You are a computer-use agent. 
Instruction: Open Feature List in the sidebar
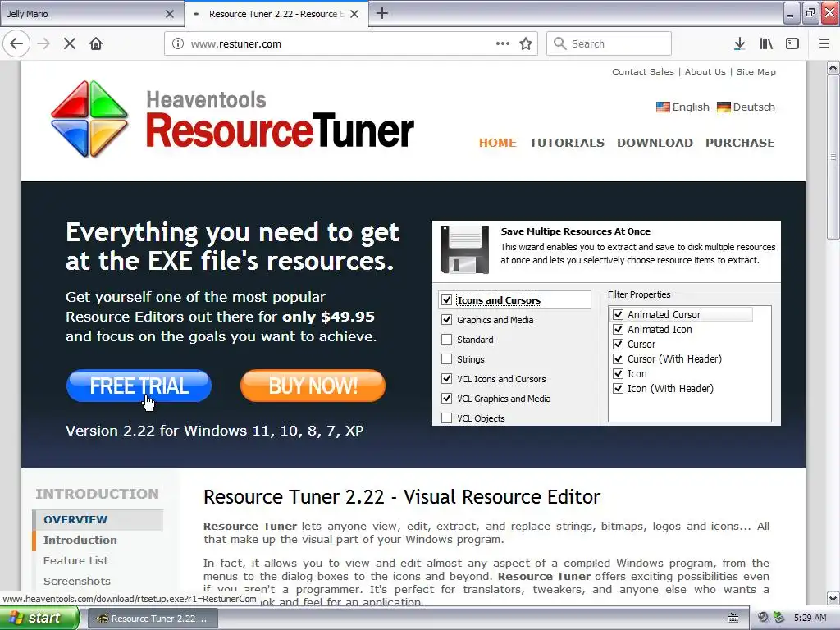pos(75,560)
